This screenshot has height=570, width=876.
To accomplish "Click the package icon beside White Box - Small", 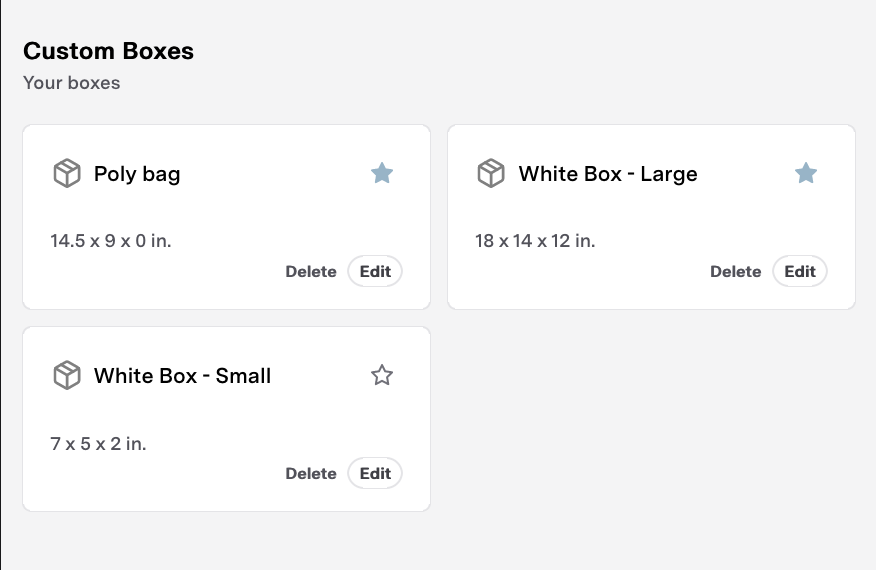I will [66, 375].
